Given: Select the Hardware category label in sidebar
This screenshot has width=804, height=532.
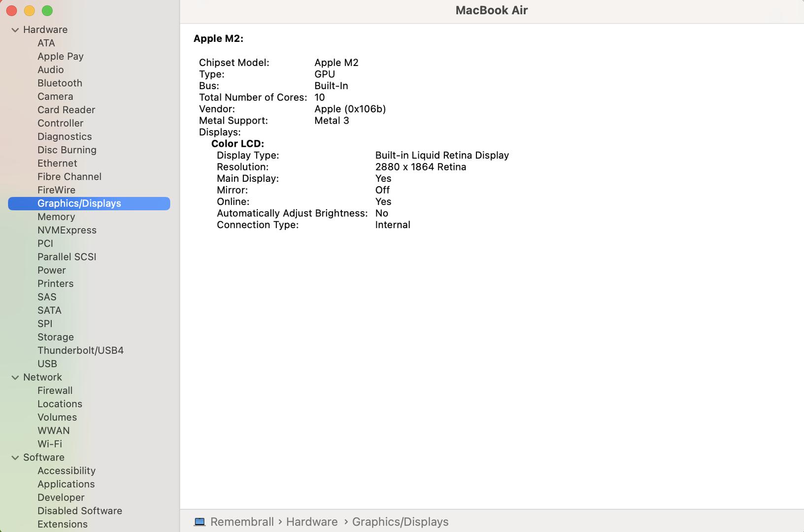Looking at the screenshot, I should 45,30.
